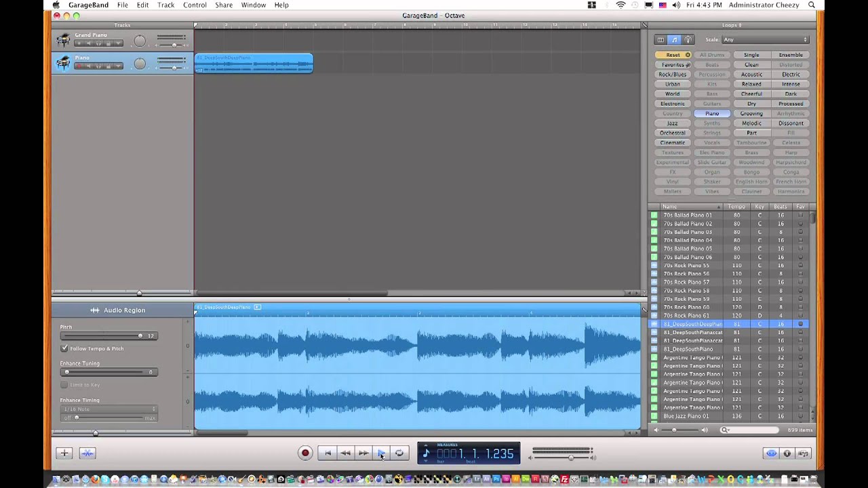This screenshot has height=488, width=868.
Task: Mute the Piano track
Action: pos(89,66)
